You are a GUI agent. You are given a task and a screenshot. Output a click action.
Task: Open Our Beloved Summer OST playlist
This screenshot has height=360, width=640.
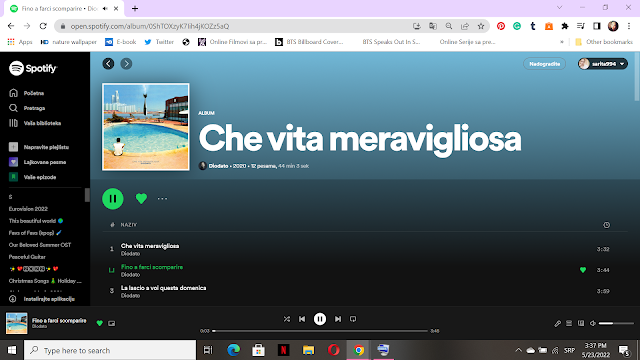[x=40, y=245]
